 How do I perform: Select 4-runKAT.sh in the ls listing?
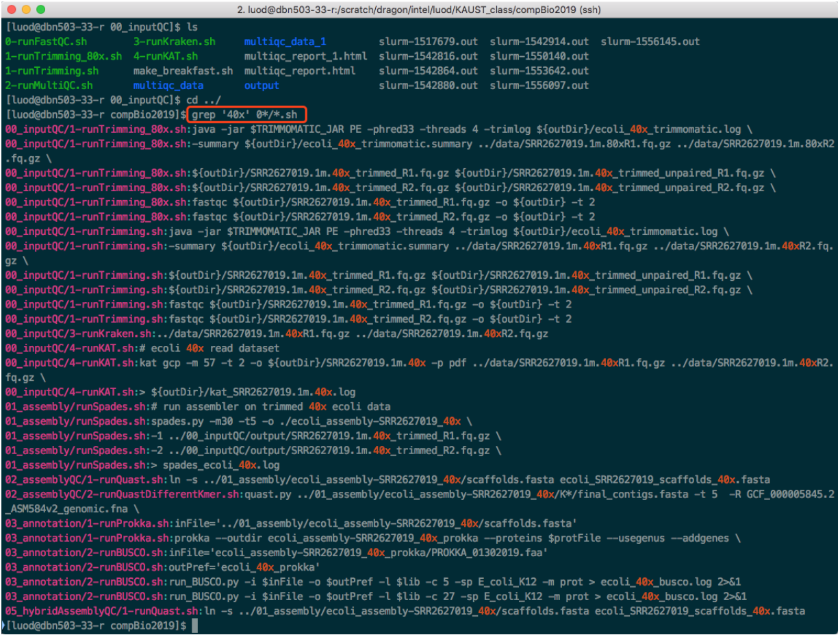[x=166, y=56]
